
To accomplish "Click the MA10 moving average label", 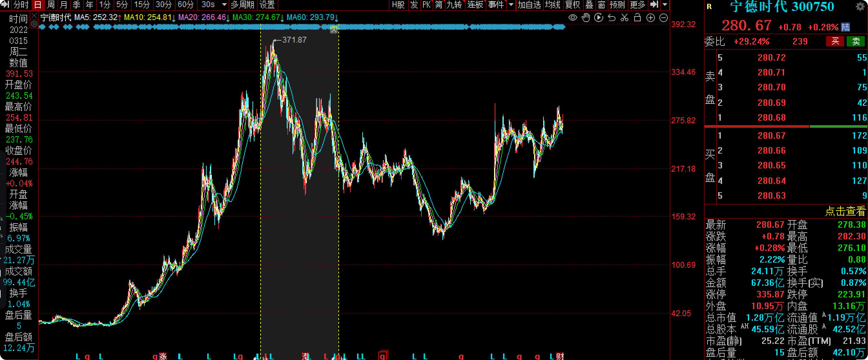I will pos(150,17).
